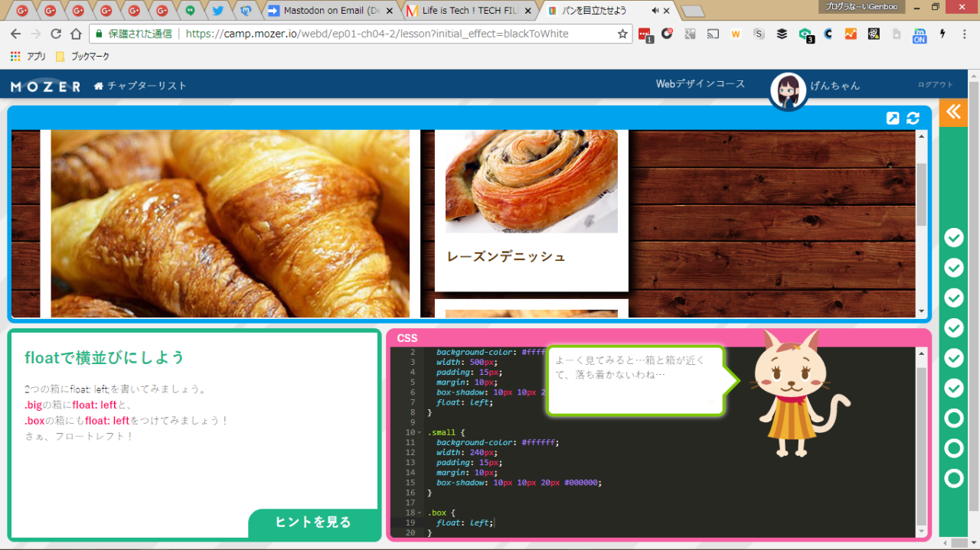The height and width of the screenshot is (550, 980).
Task: Click the refresh preview icon
Action: (x=913, y=118)
